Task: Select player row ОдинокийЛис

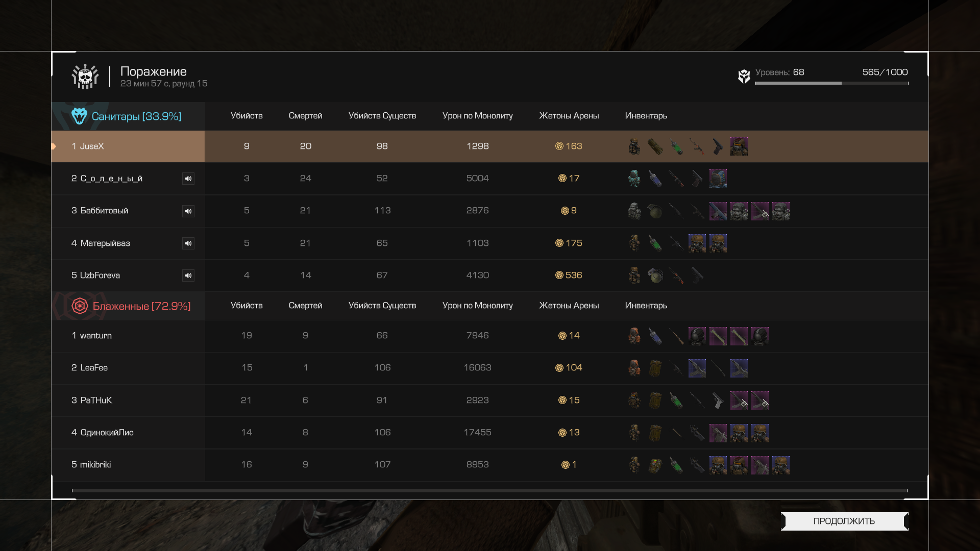Action: coord(490,433)
